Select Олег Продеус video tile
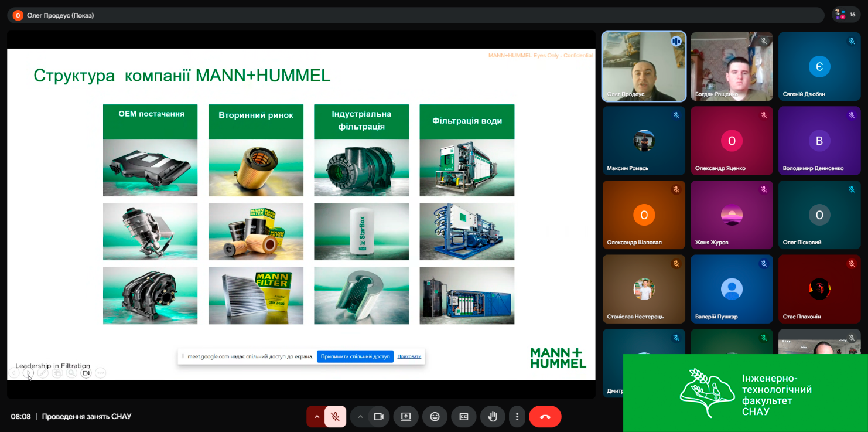 pyautogui.click(x=644, y=67)
